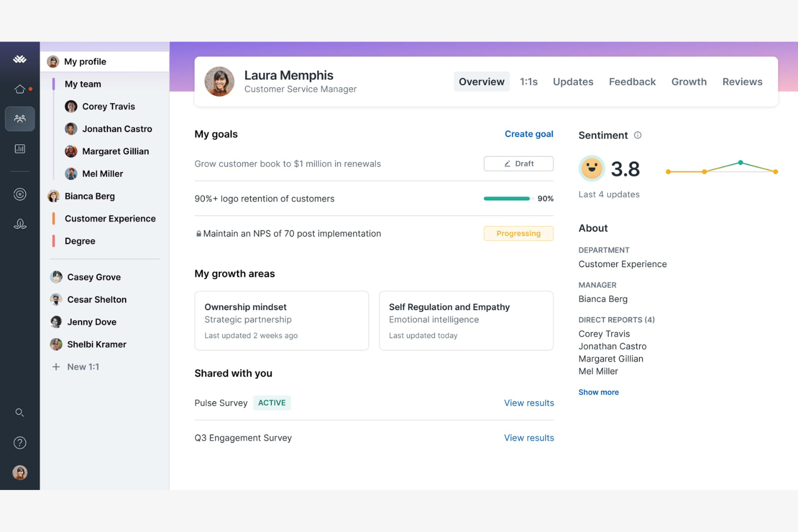798x532 pixels.
Task: Click pencil icon in Draft button
Action: point(507,164)
